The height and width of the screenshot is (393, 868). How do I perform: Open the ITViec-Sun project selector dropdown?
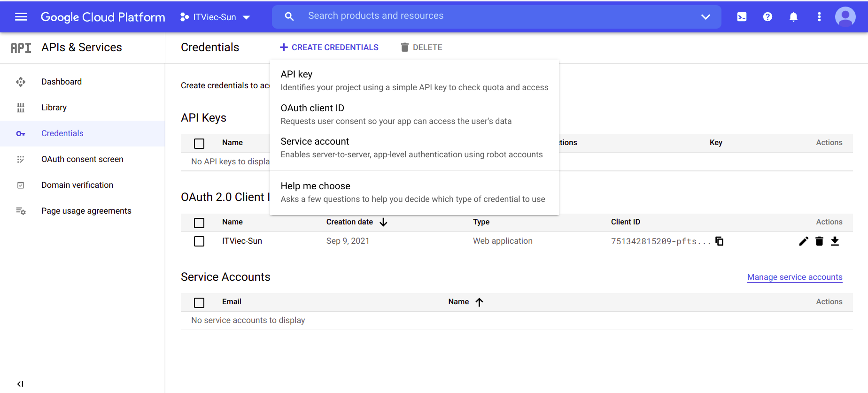coord(215,17)
